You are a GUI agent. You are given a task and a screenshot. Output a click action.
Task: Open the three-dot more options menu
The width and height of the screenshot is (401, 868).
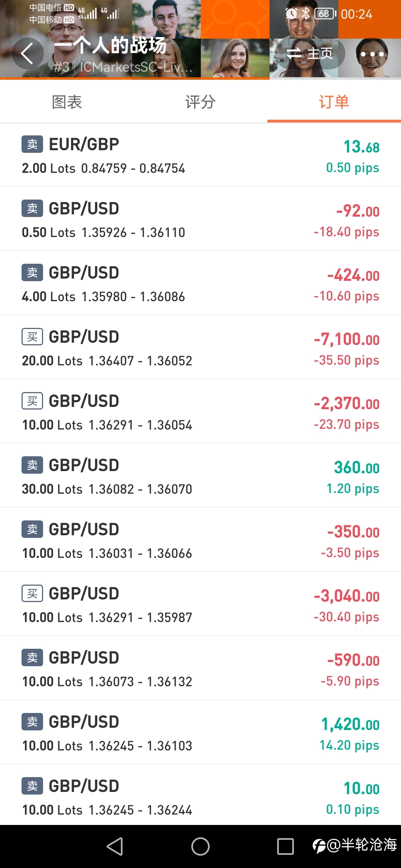click(372, 54)
